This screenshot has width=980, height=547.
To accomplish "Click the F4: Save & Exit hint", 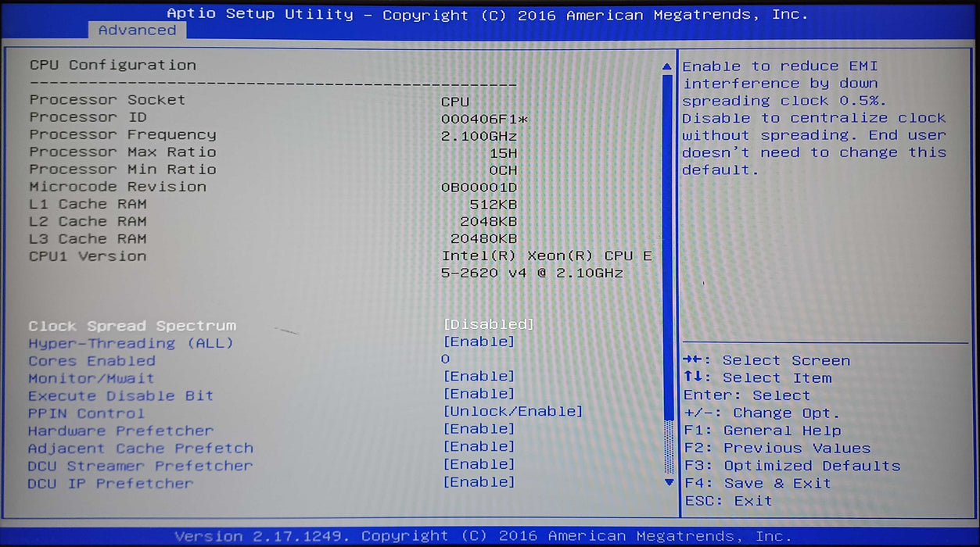I will 758,484.
